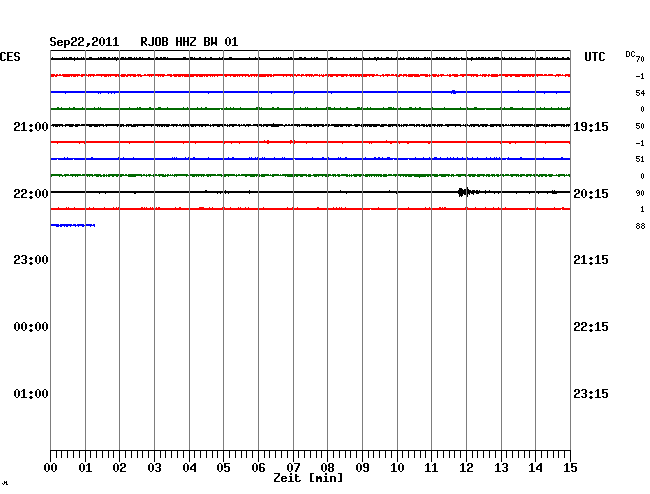Image resolution: width=650 pixels, height=494 pixels.
Task: Select the DC value 88
Action: pyautogui.click(x=640, y=226)
